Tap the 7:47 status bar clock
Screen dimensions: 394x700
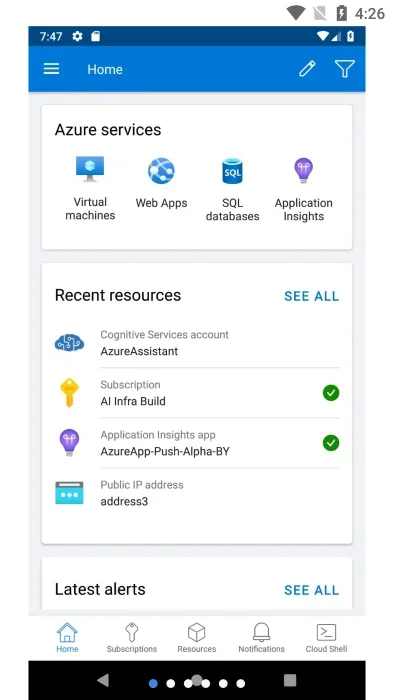(51, 36)
